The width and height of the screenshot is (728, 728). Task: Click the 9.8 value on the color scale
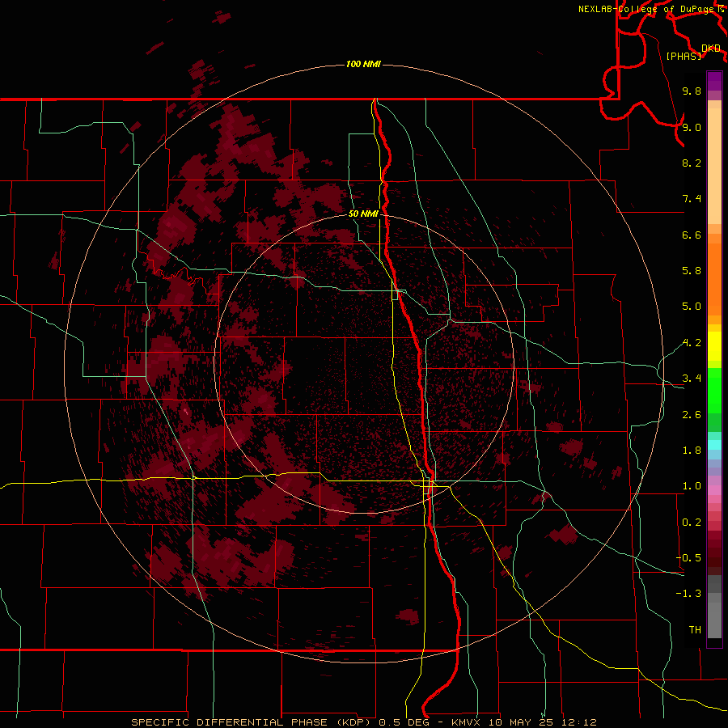point(692,91)
